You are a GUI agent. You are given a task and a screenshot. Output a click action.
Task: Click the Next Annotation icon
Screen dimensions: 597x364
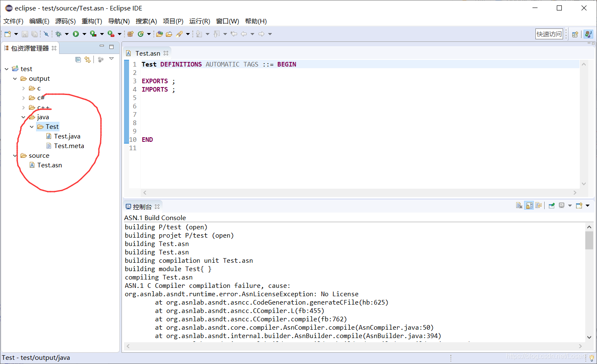pyautogui.click(x=199, y=34)
